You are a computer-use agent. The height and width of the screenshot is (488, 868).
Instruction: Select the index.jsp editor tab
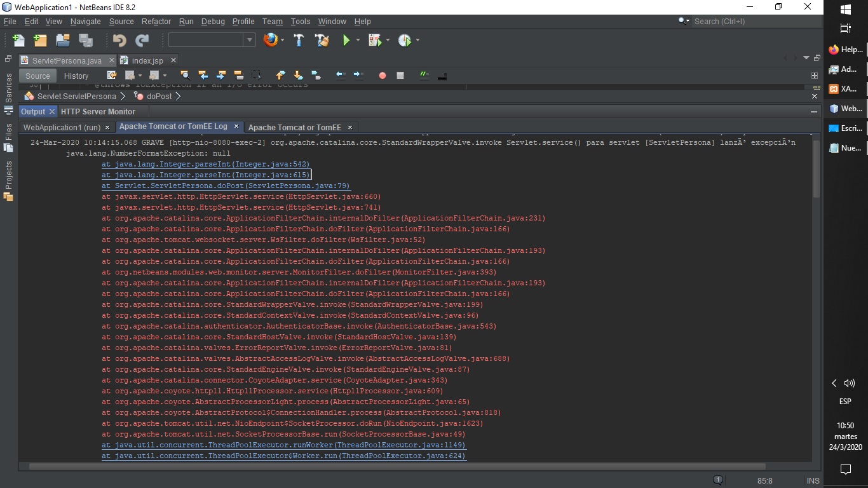[147, 60]
